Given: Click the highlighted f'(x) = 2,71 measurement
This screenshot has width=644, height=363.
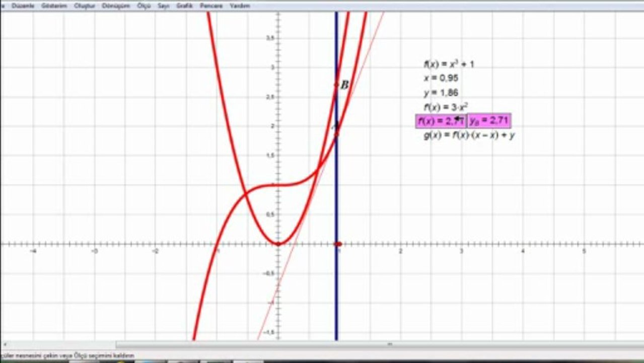Looking at the screenshot, I should [441, 120].
